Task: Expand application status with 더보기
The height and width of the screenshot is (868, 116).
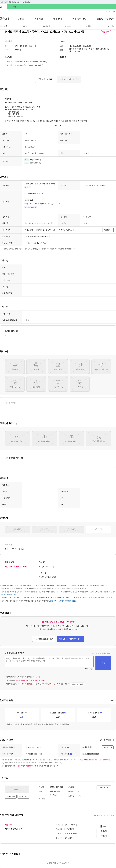Action: [112, 700]
